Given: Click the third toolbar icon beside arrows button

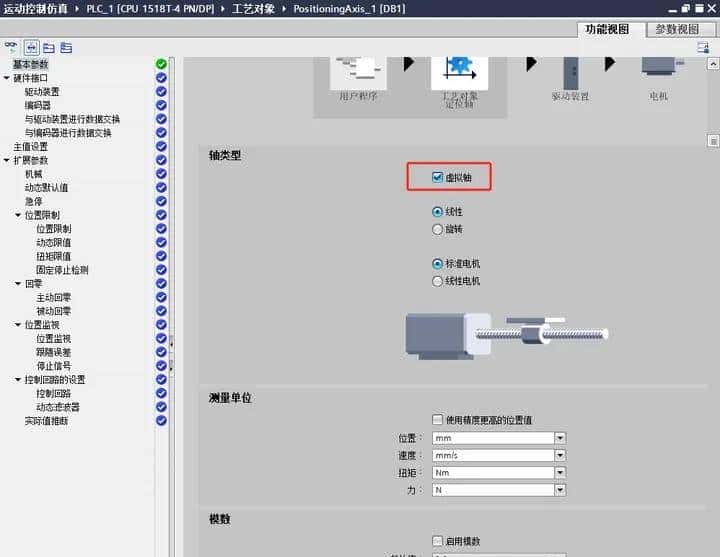Looking at the screenshot, I should click(x=49, y=48).
